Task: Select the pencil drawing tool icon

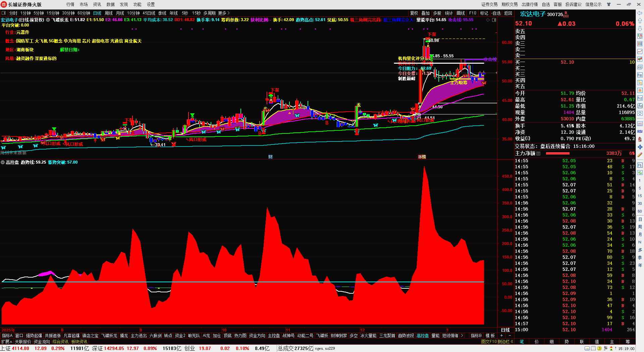Action: pos(640,155)
